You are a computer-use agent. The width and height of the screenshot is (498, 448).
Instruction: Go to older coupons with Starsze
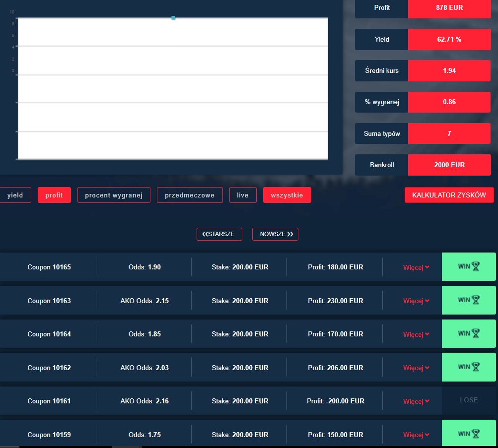click(x=219, y=234)
